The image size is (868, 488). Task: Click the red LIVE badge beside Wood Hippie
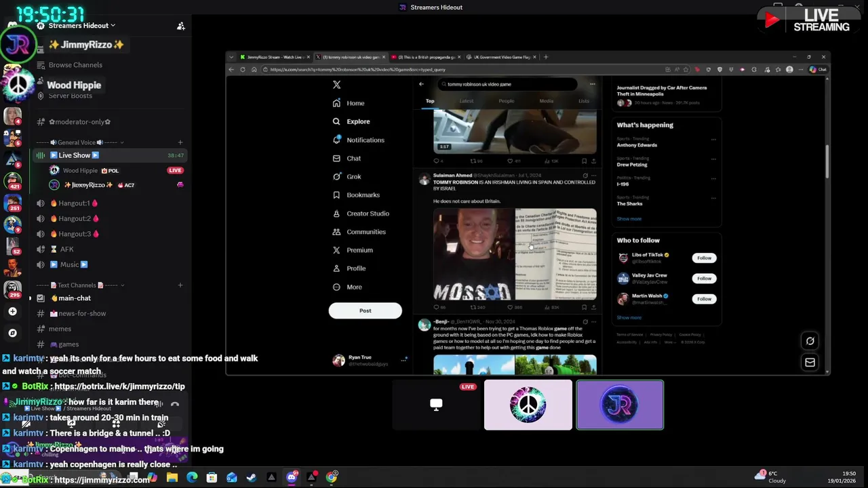[176, 171]
